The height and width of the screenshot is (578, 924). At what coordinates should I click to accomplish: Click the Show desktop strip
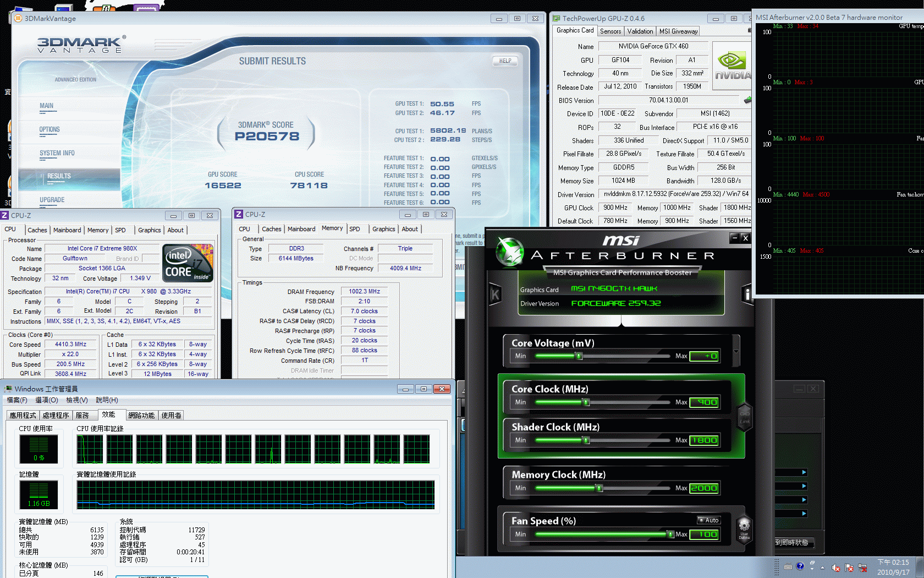920,567
